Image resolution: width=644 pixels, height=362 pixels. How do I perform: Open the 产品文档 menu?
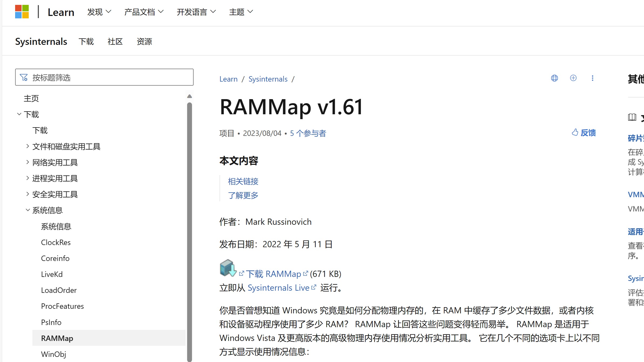144,12
